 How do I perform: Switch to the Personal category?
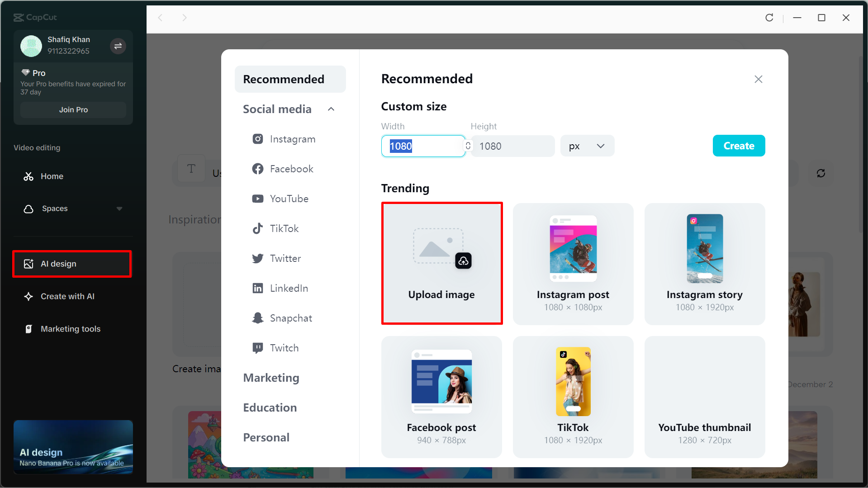pos(266,437)
